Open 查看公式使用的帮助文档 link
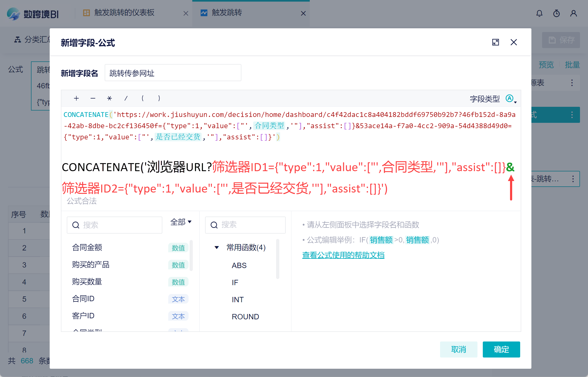The image size is (588, 377). tap(343, 255)
